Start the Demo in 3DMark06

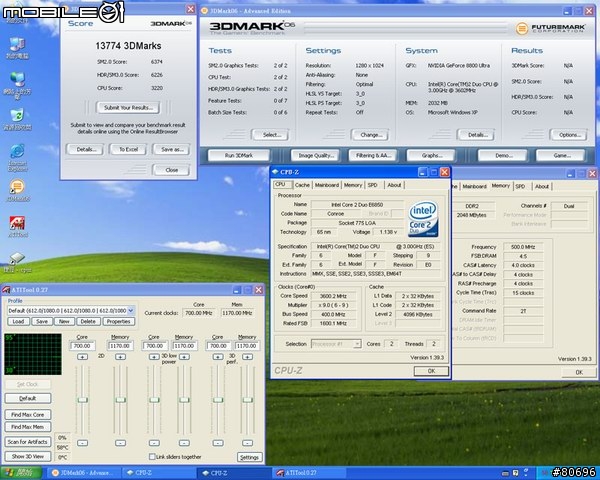504,155
